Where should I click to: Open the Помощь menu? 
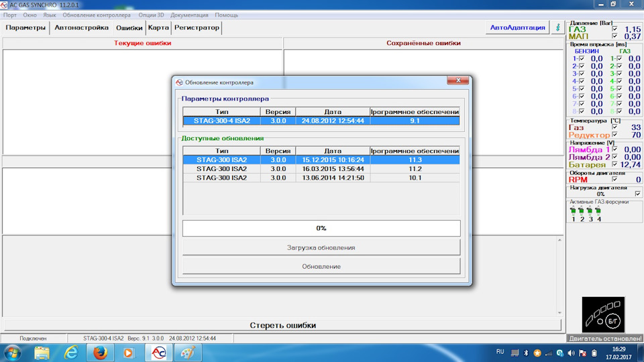(226, 15)
